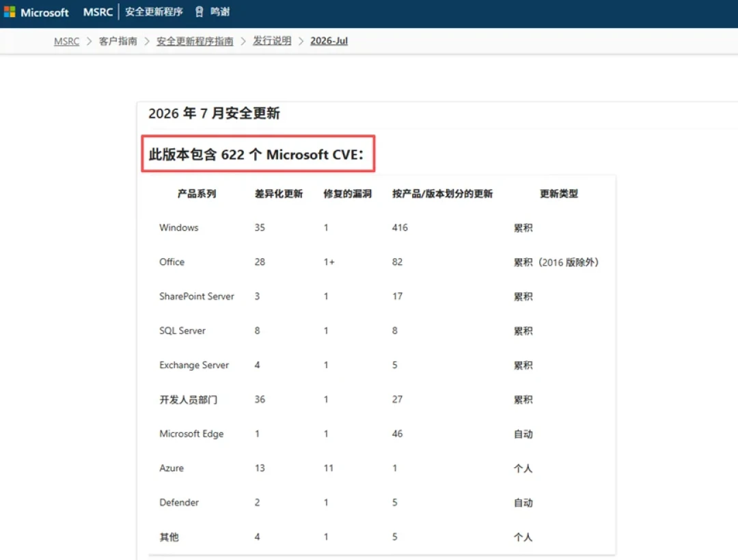This screenshot has height=560, width=738.
Task: Select the 其他 row name
Action: (x=169, y=537)
